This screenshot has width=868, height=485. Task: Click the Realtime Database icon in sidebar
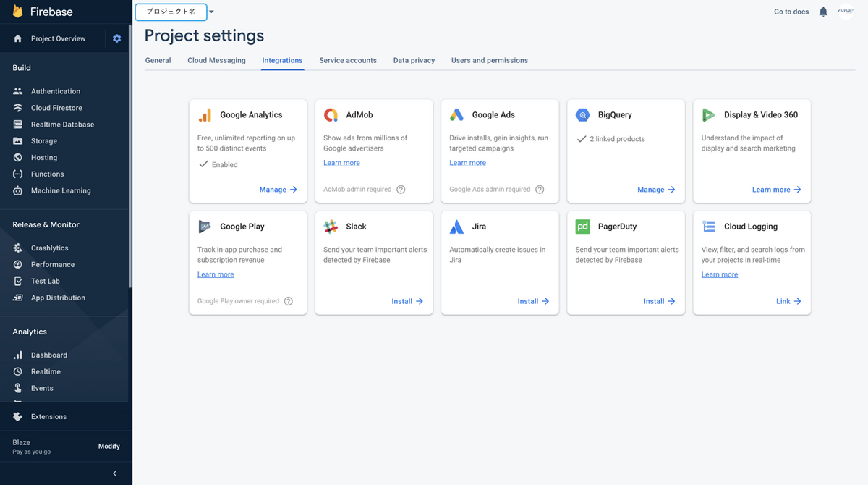click(x=18, y=125)
